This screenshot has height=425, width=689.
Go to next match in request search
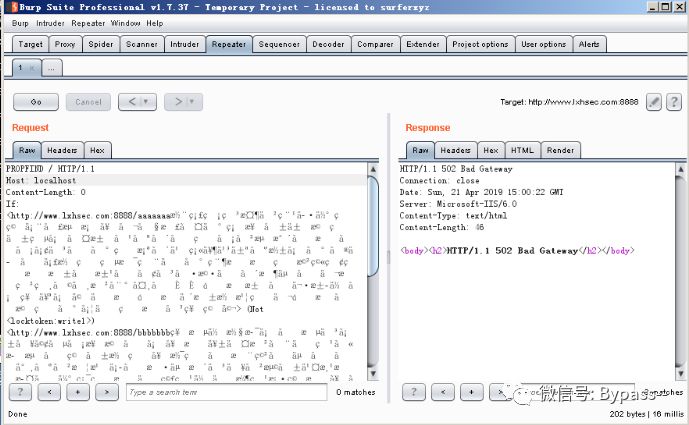pos(107,392)
